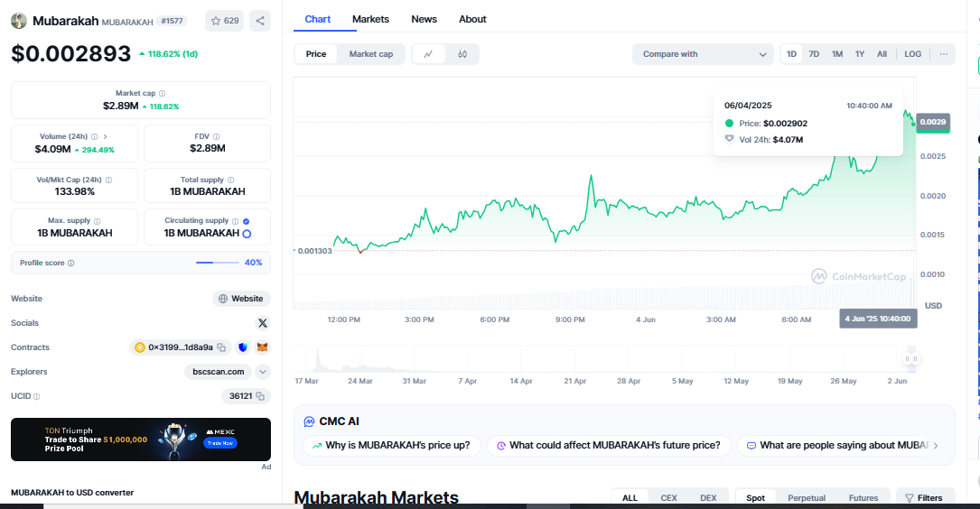
Task: Expand Volume (24h) arrow chevron
Action: (105, 136)
